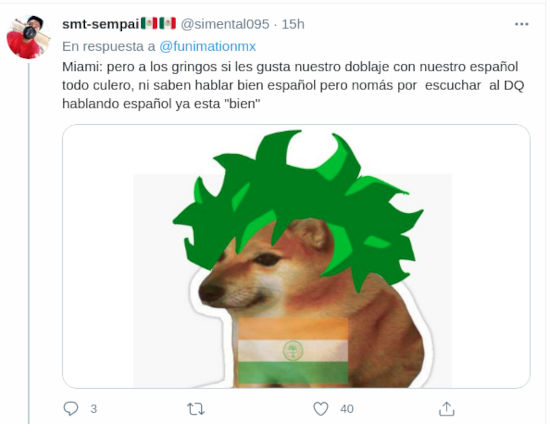
Task: Click the reply speech bubble icon
Action: click(71, 409)
